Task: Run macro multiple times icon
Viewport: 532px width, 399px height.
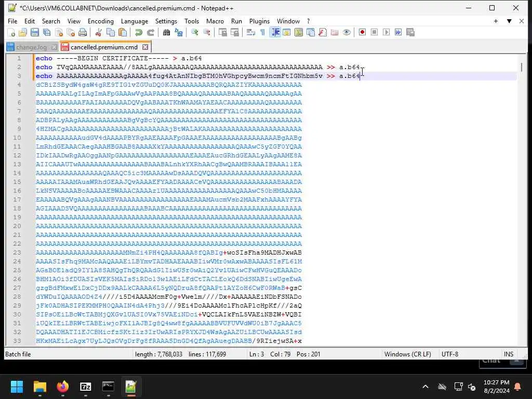Action: pyautogui.click(x=398, y=32)
